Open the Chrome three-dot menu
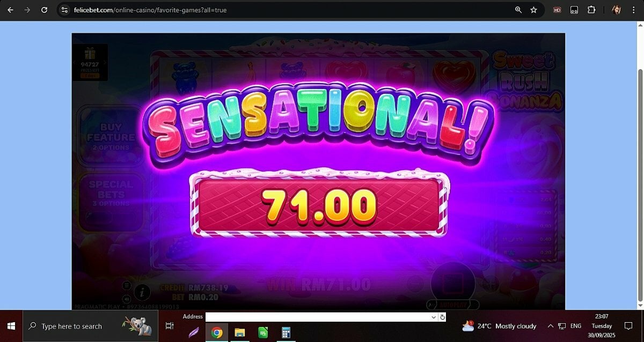 634,10
